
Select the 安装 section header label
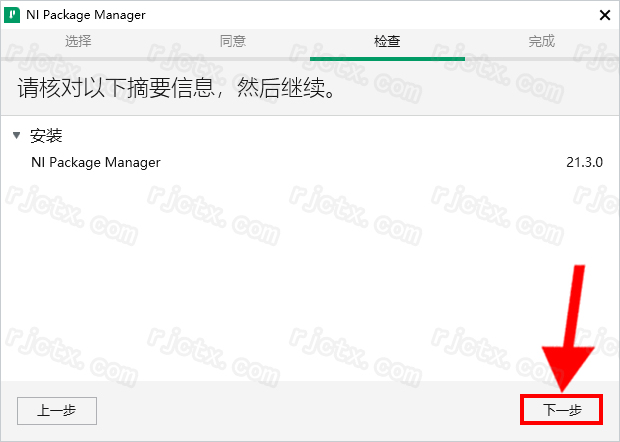(46, 136)
